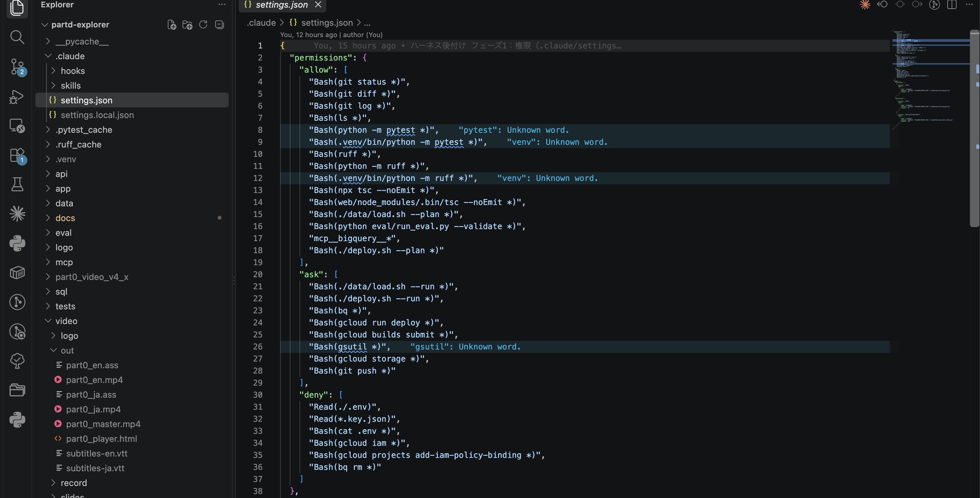This screenshot has height=498, width=980.
Task: Expand the tests folder
Action: pyautogui.click(x=48, y=306)
